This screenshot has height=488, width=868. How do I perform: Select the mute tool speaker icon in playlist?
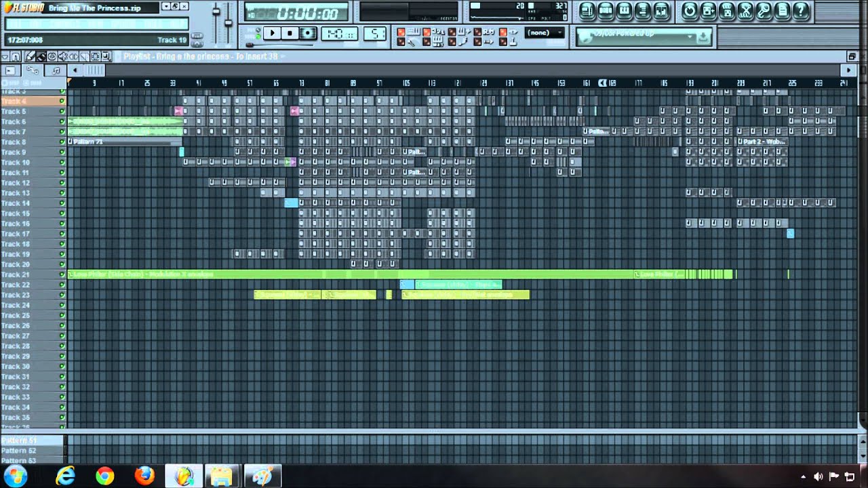click(63, 57)
